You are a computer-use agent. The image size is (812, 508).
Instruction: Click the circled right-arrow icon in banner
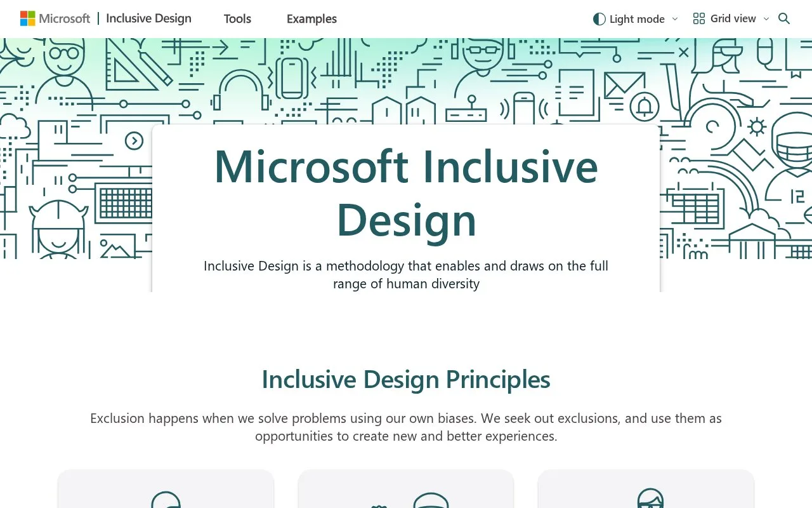pyautogui.click(x=134, y=141)
